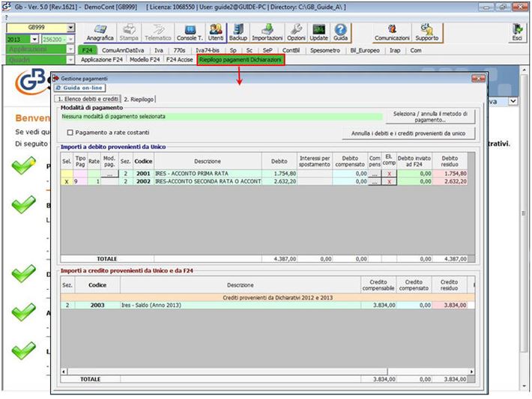This screenshot has width=532, height=399.
Task: Click the credit table scroll-right arrow
Action: [471, 371]
